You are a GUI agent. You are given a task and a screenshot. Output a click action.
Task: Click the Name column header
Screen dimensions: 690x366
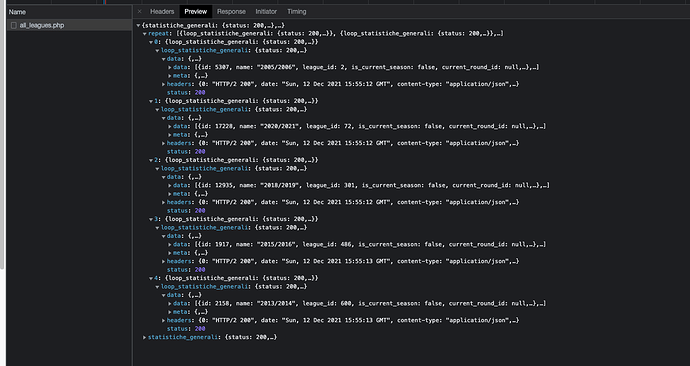[x=69, y=12]
